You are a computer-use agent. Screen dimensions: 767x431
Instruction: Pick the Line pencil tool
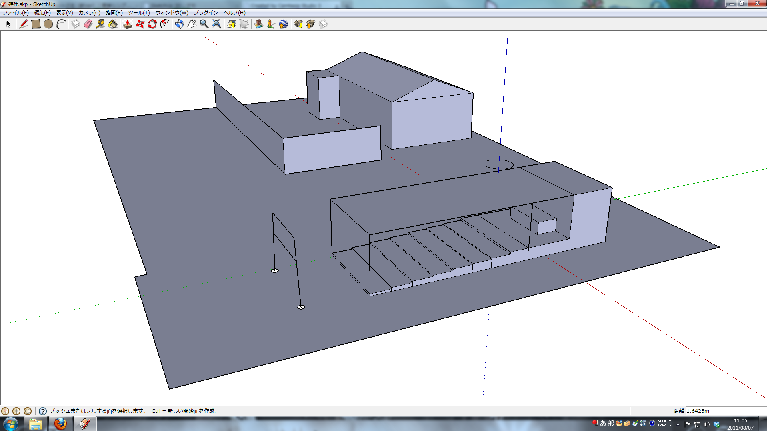pos(22,24)
